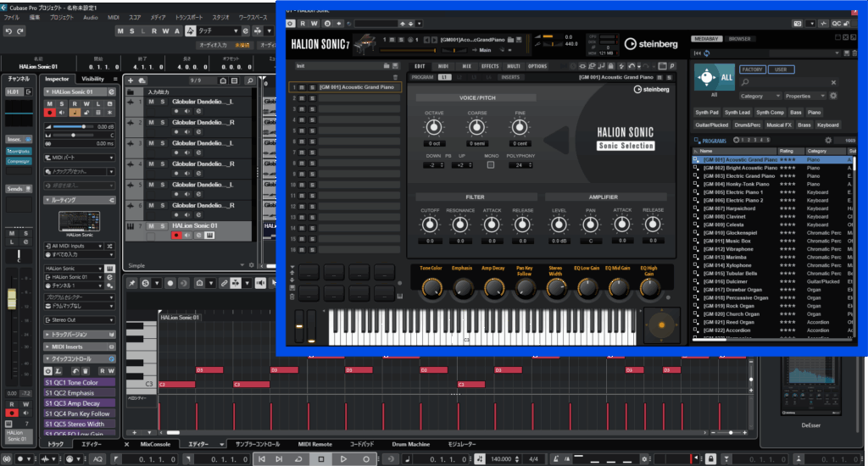Switch to the Visibility tab

(x=92, y=79)
